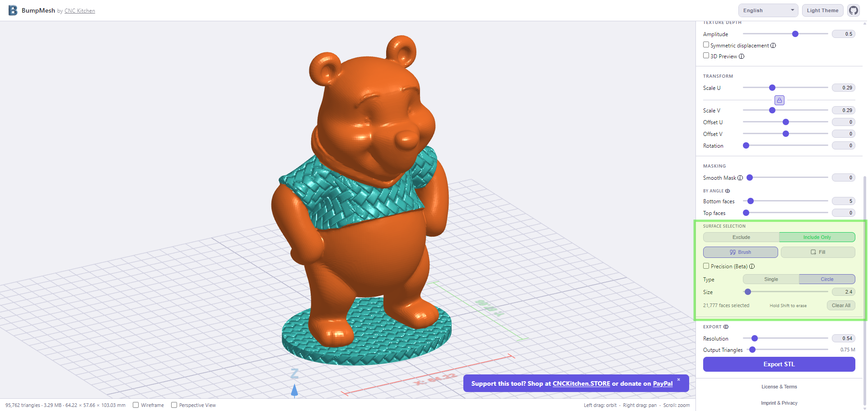The width and height of the screenshot is (868, 411).
Task: Click Clear All selected faces
Action: [x=840, y=305]
